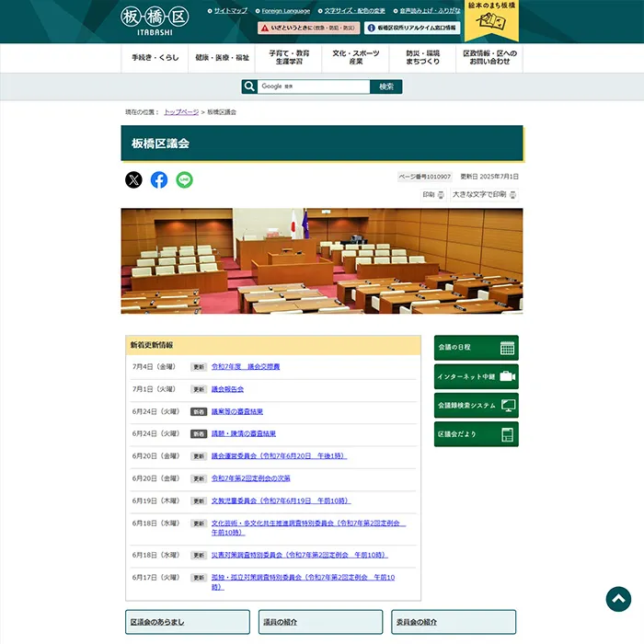This screenshot has height=644, width=644.
Task: Open 子育て・教育 生涯学習 menu
Action: tap(289, 58)
